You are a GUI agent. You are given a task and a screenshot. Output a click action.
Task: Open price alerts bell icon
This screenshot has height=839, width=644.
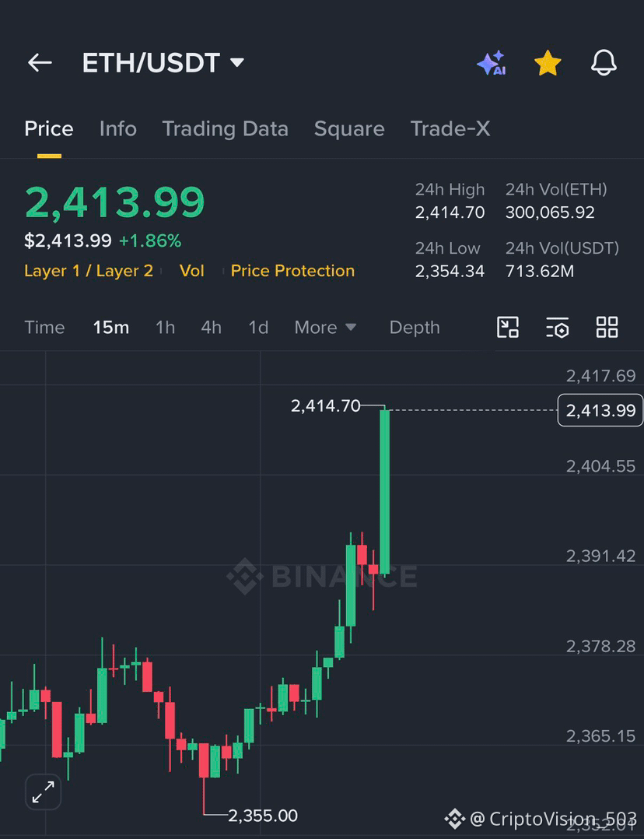pyautogui.click(x=604, y=63)
